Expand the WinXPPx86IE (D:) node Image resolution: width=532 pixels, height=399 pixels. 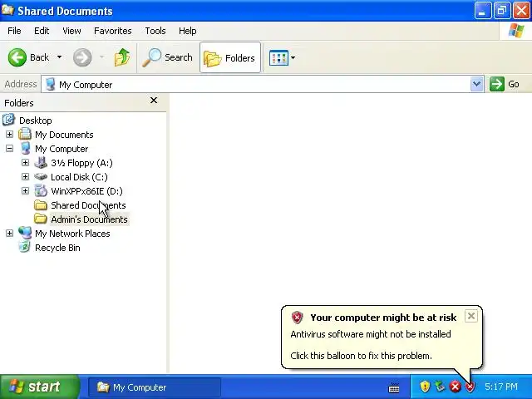[x=25, y=191]
